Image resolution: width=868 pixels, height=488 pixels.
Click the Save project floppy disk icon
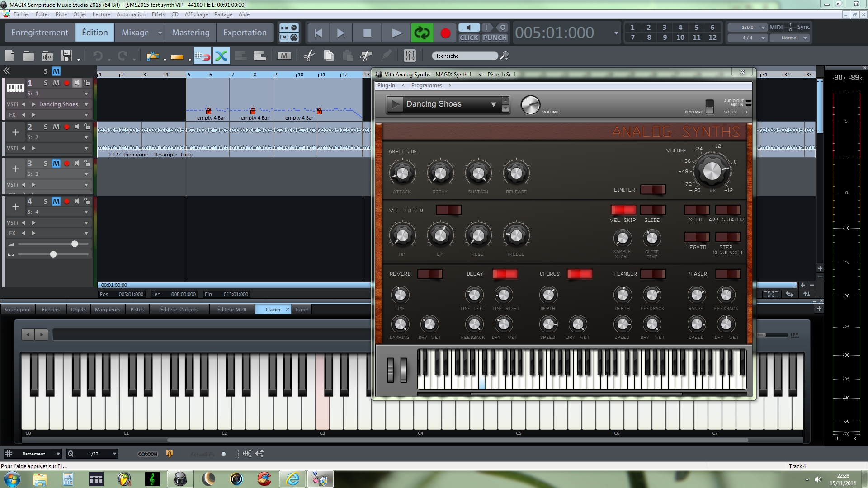67,55
